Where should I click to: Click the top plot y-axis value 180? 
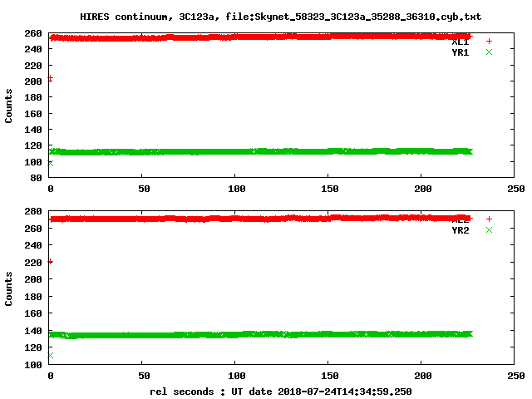click(33, 97)
